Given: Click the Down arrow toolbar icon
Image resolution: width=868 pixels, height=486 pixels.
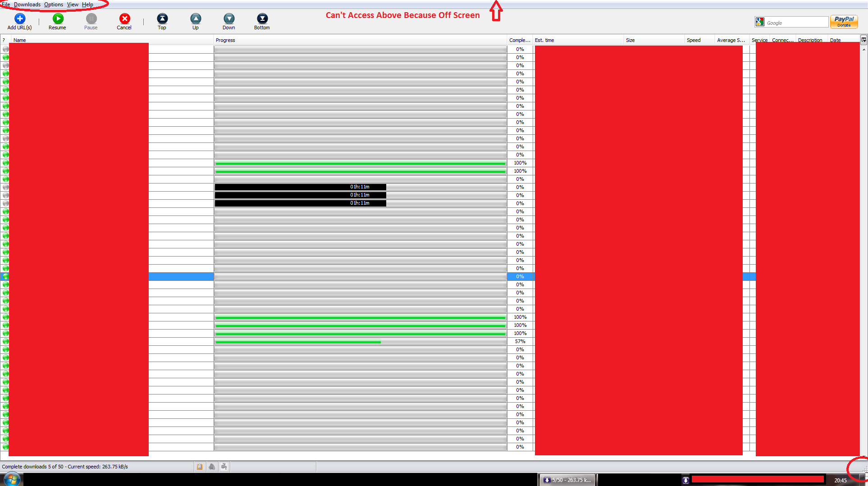Looking at the screenshot, I should tap(229, 19).
